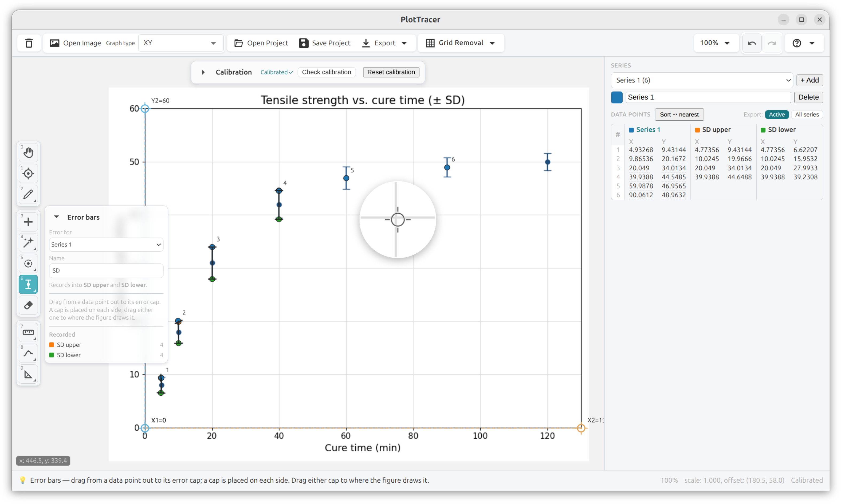Click the folder icon of Open Project
Screen dimensions: 841x504
pos(238,43)
